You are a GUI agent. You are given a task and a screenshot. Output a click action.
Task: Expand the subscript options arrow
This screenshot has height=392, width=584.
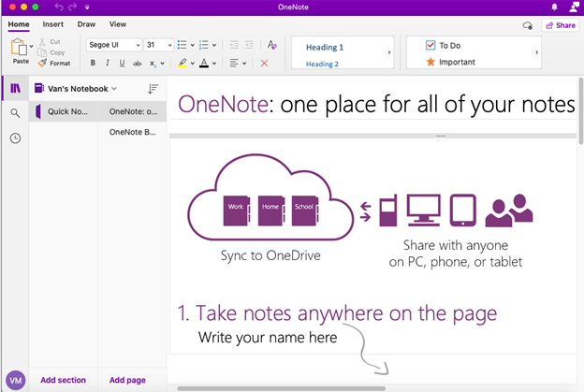[x=163, y=64]
